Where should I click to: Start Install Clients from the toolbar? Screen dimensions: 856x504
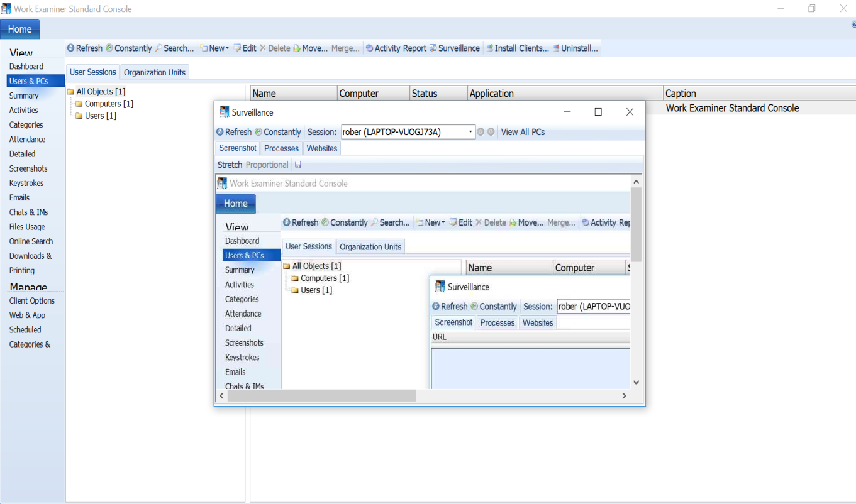[x=517, y=48]
